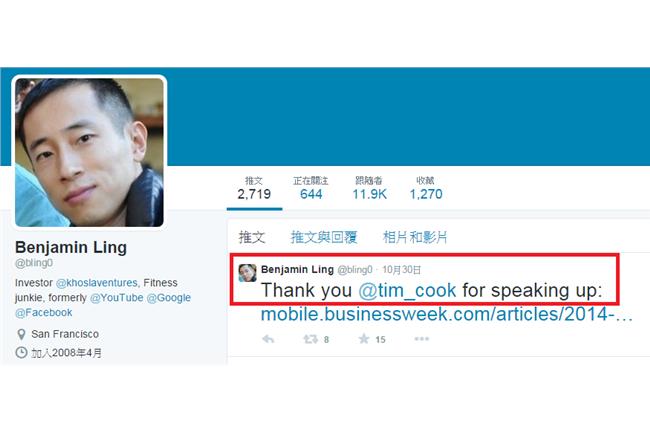View the 644 following list
Viewport: 650px width, 432px height.
point(311,189)
